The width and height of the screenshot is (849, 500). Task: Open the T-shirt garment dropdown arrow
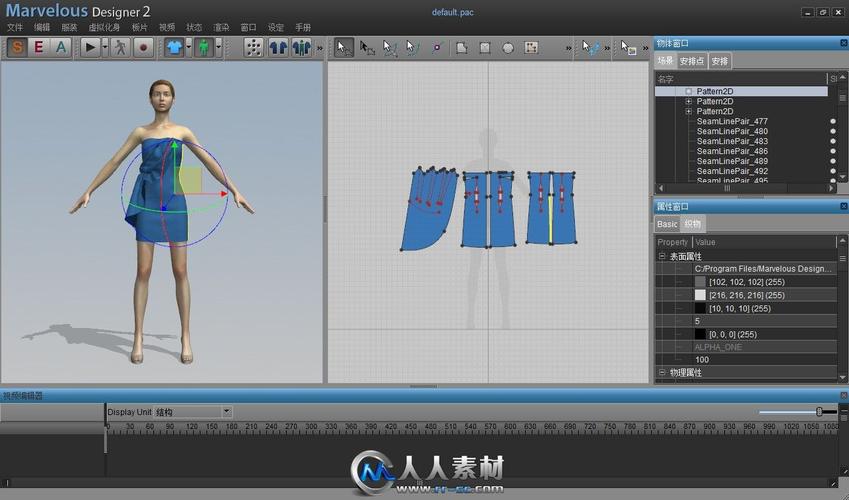pyautogui.click(x=188, y=48)
